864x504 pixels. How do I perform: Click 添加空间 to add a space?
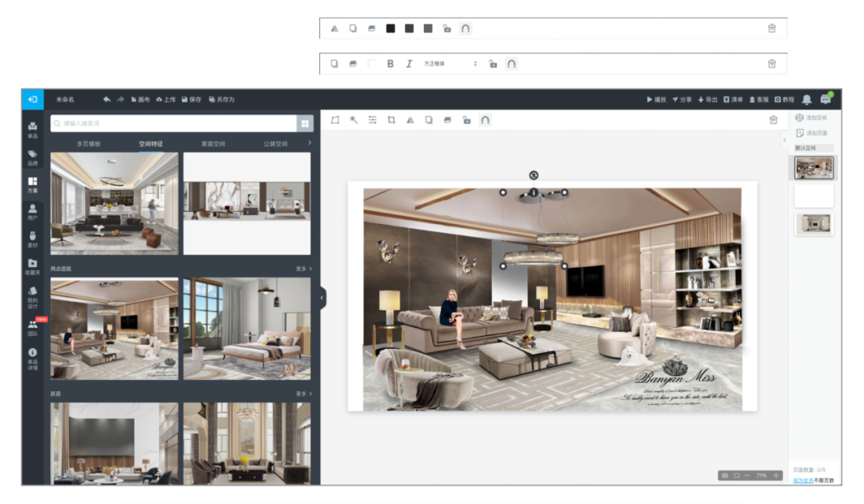(810, 118)
